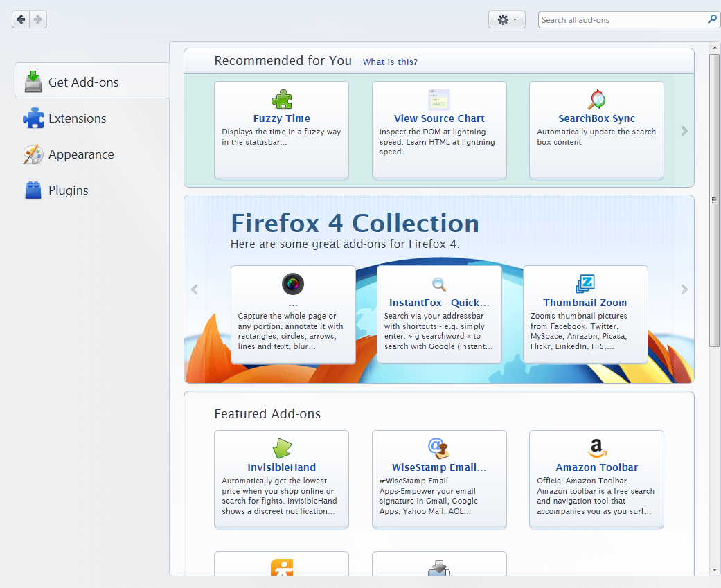Open the WiseStamp Email... title
721x588 pixels.
click(439, 467)
